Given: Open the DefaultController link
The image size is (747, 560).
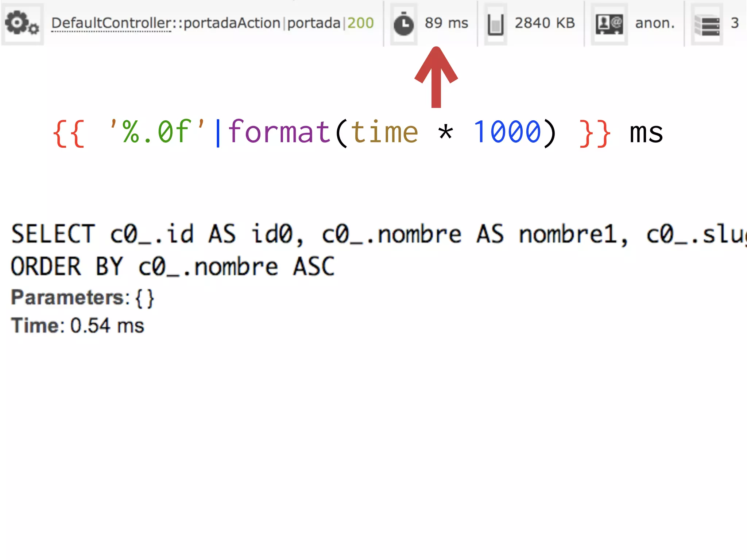Looking at the screenshot, I should tap(111, 23).
